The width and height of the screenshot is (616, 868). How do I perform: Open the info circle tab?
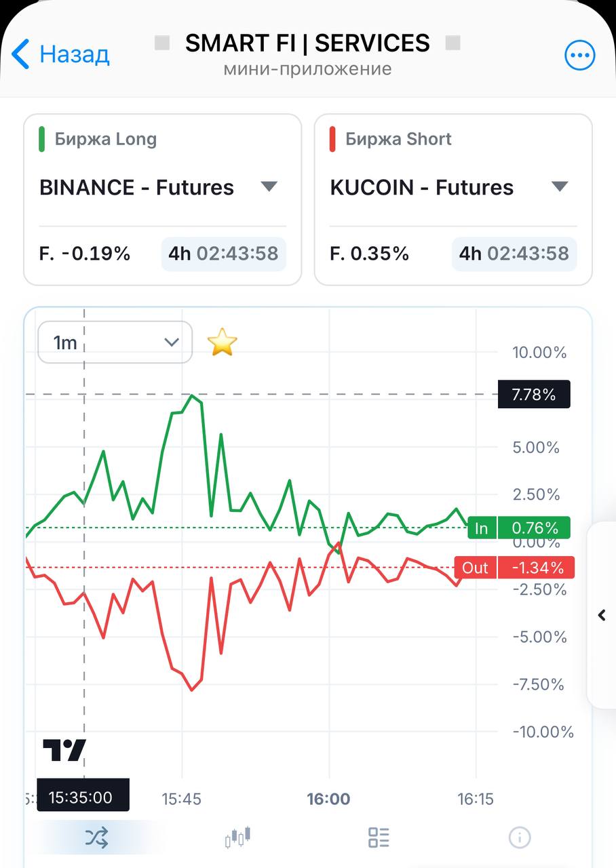pos(520,838)
